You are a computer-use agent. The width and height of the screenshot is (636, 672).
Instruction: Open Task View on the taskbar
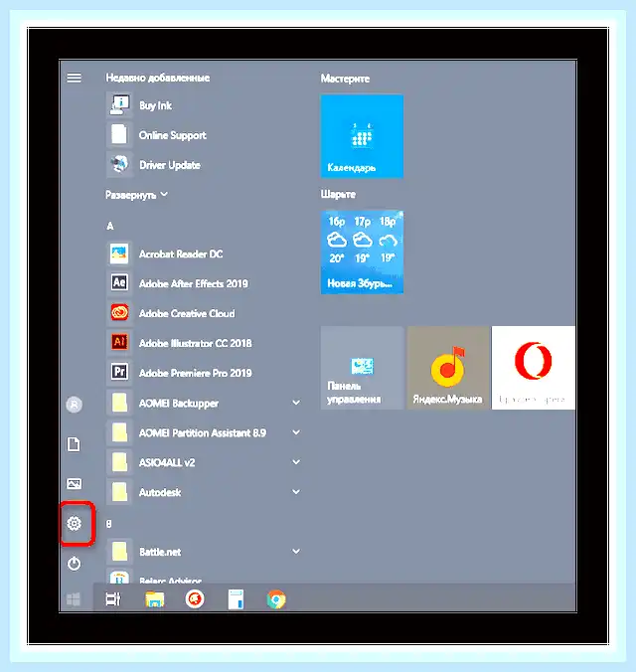[x=113, y=599]
